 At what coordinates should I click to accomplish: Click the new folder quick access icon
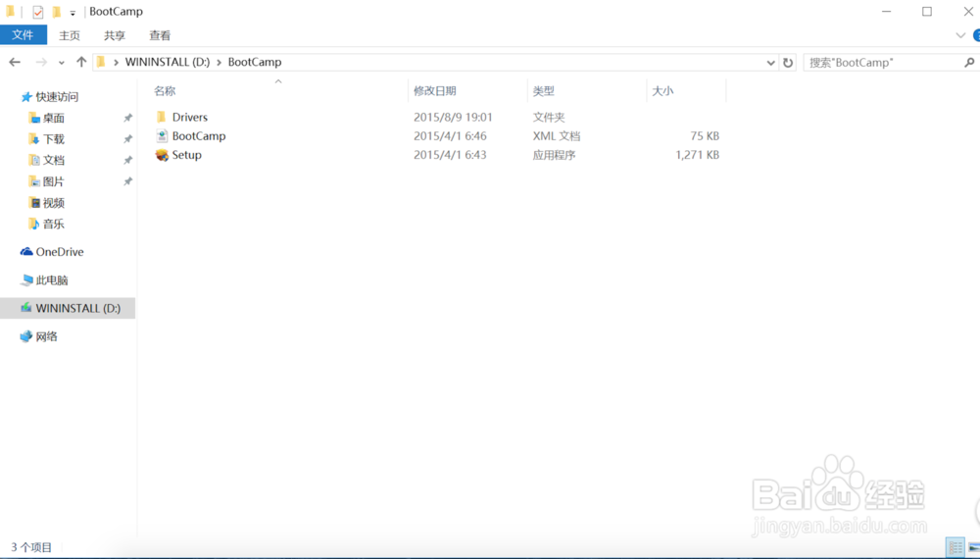click(x=57, y=12)
